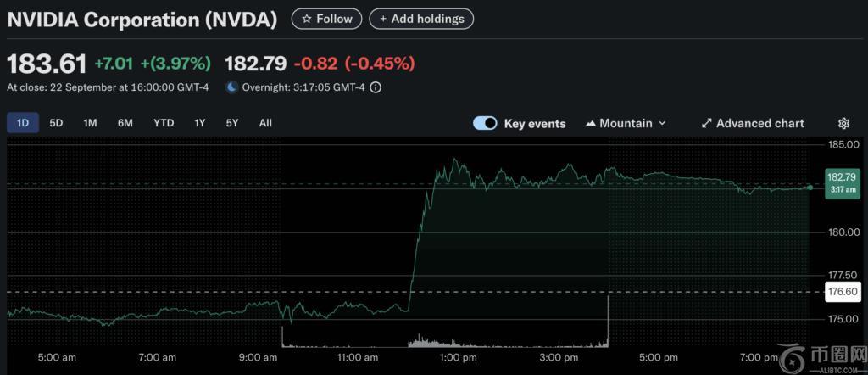Switch to the 5D range
Screen dimensions: 868x375
coord(56,123)
